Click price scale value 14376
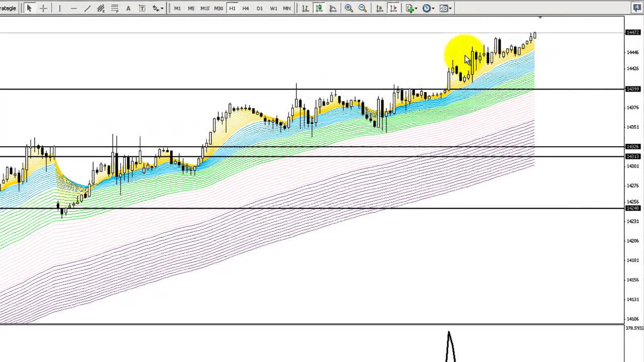 pyautogui.click(x=633, y=108)
